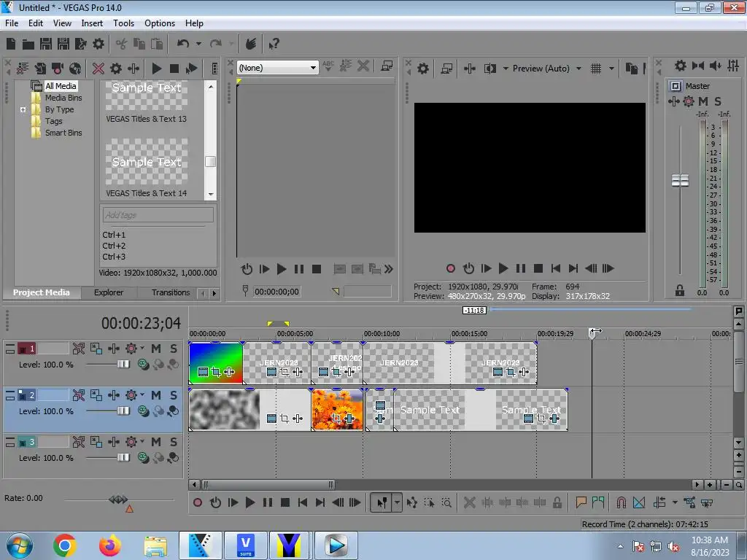
Task: Open Auto Ripple dropdown arrow
Action: tap(675, 502)
